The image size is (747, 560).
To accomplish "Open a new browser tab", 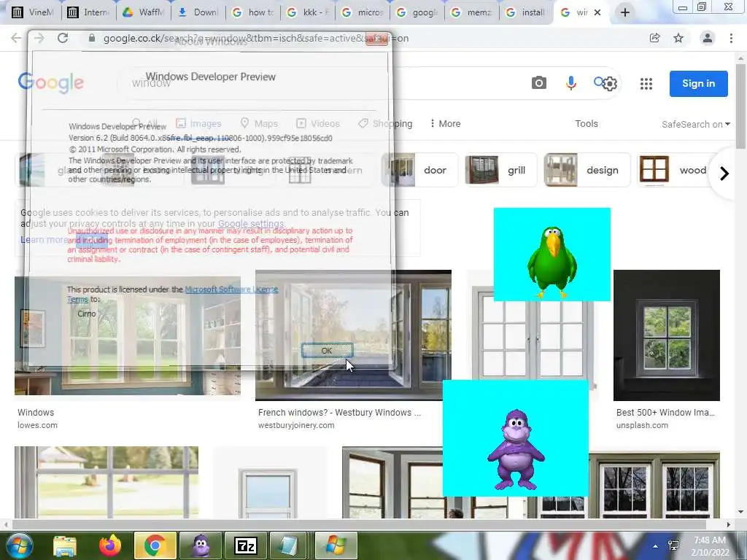I will [x=625, y=12].
